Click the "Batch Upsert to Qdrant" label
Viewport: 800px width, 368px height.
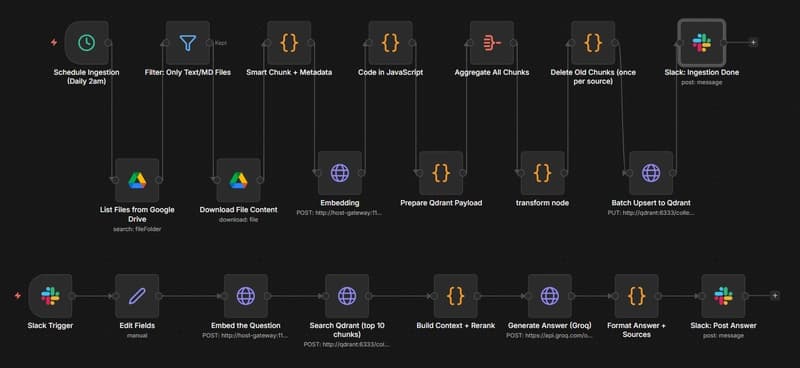tap(651, 203)
